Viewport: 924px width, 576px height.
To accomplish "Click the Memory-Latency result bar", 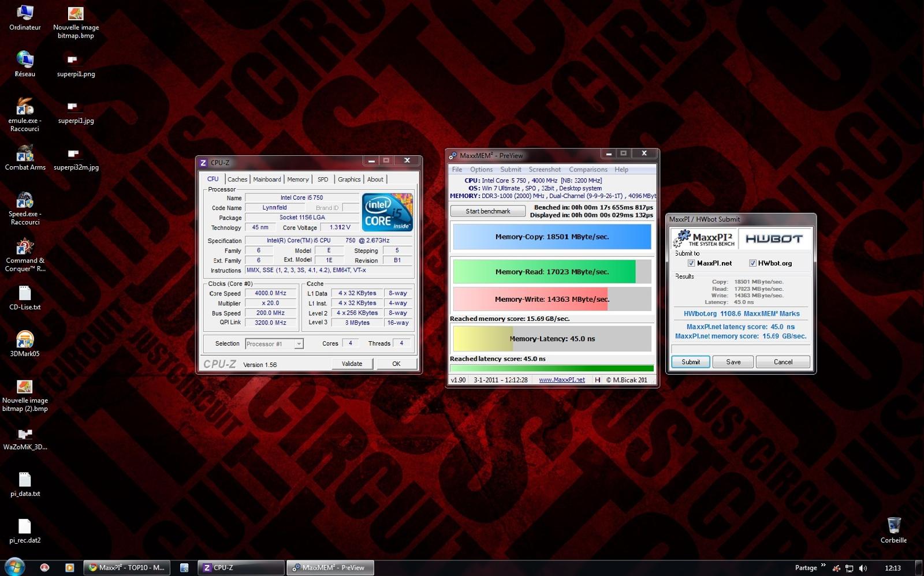I will click(x=552, y=339).
